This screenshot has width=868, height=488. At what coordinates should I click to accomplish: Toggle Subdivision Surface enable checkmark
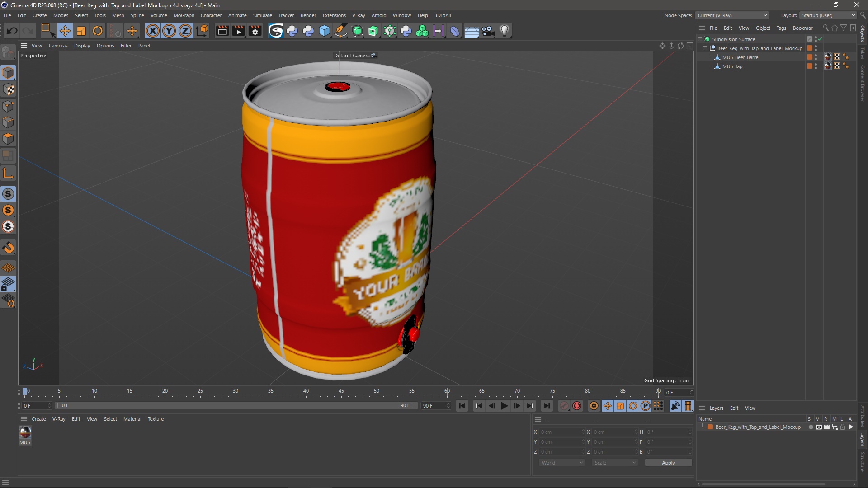[x=820, y=39]
